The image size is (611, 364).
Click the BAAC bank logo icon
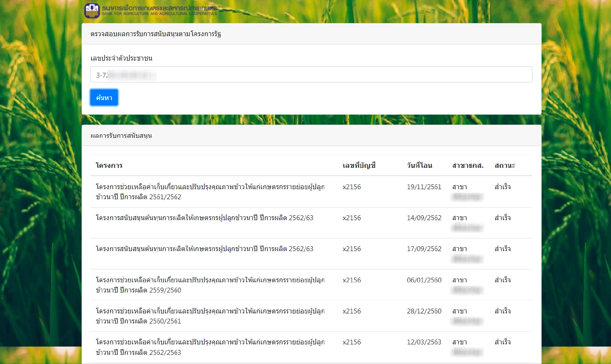coord(92,10)
